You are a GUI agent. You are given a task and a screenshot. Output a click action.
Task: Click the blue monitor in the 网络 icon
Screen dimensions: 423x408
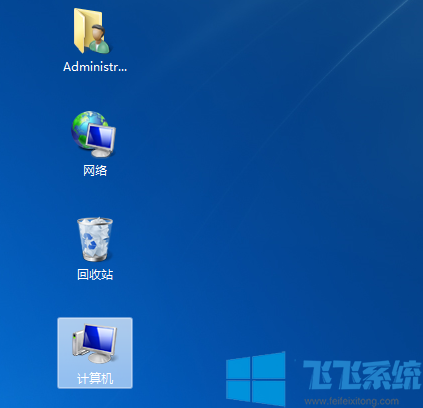pyautogui.click(x=101, y=136)
